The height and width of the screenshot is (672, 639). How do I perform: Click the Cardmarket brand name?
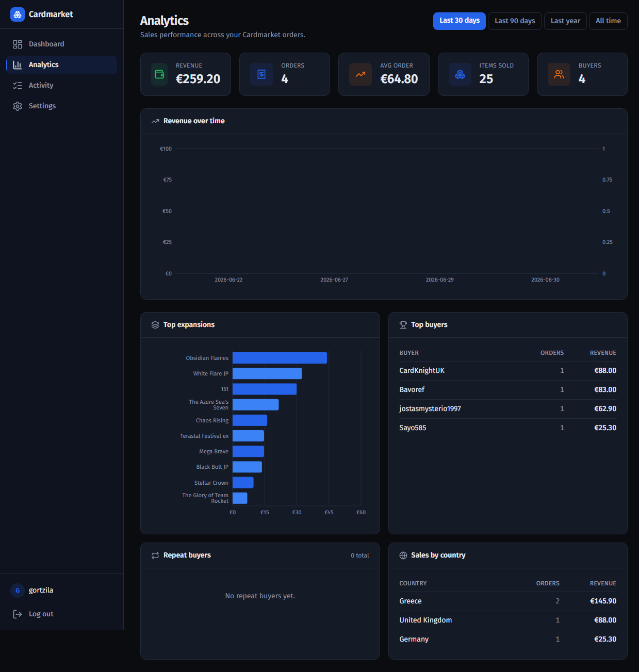[x=51, y=14]
